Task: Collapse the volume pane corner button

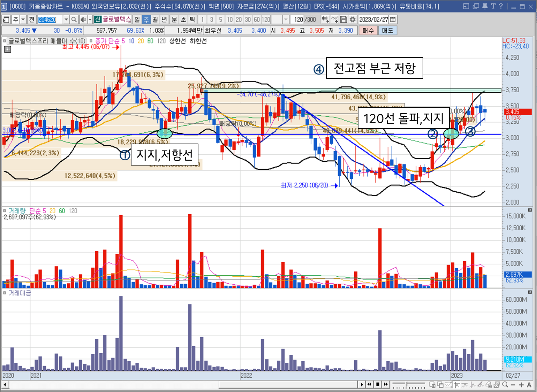Action: (530, 210)
